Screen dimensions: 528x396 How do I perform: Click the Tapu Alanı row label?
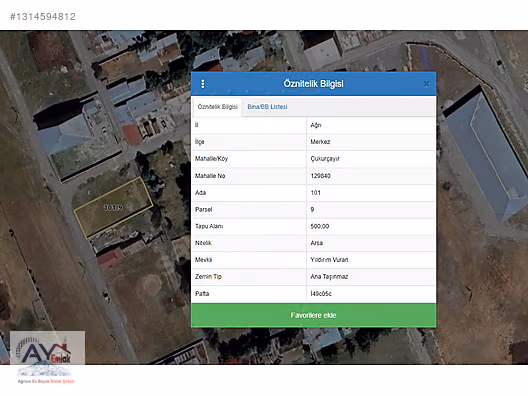[209, 226]
